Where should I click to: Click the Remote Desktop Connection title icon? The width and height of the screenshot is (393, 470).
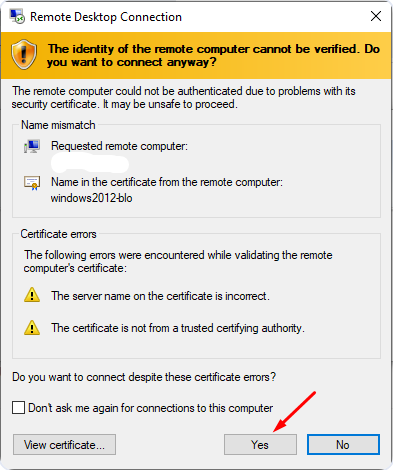[x=17, y=16]
